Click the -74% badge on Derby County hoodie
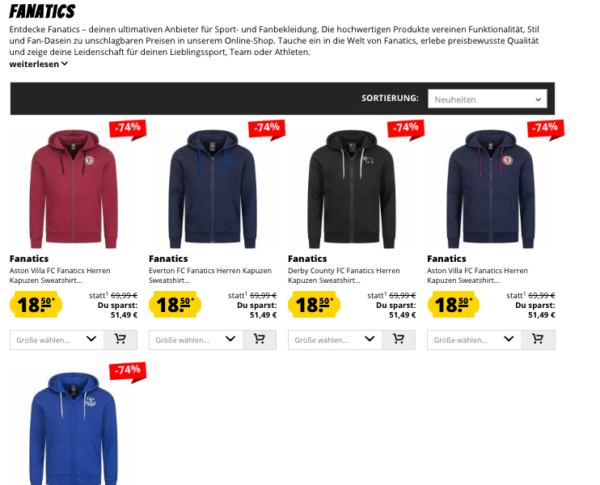The image size is (600, 485). tap(406, 129)
